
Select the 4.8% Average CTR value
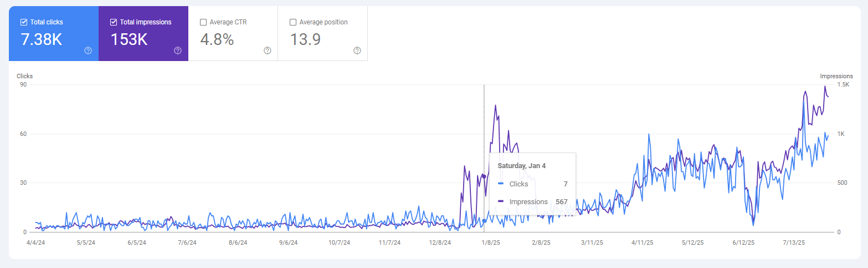pyautogui.click(x=217, y=40)
